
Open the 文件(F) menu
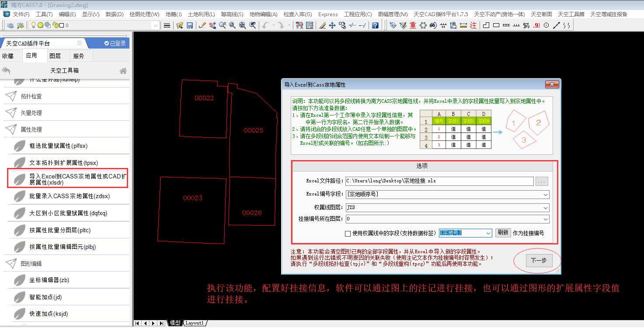21,14
